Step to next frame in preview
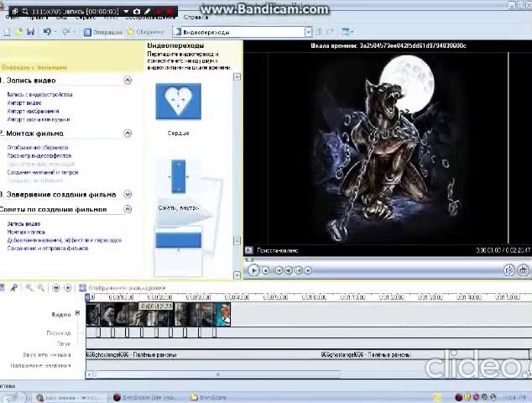The width and height of the screenshot is (532, 403). [298, 270]
